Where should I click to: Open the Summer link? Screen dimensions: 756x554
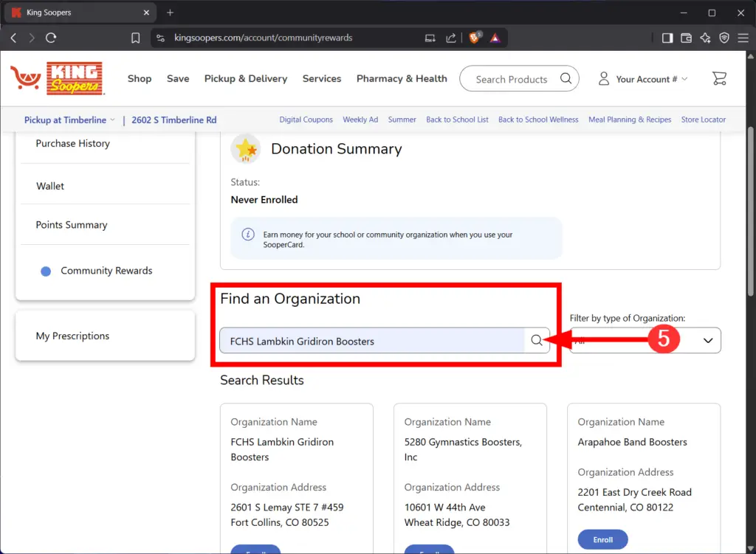click(x=402, y=120)
